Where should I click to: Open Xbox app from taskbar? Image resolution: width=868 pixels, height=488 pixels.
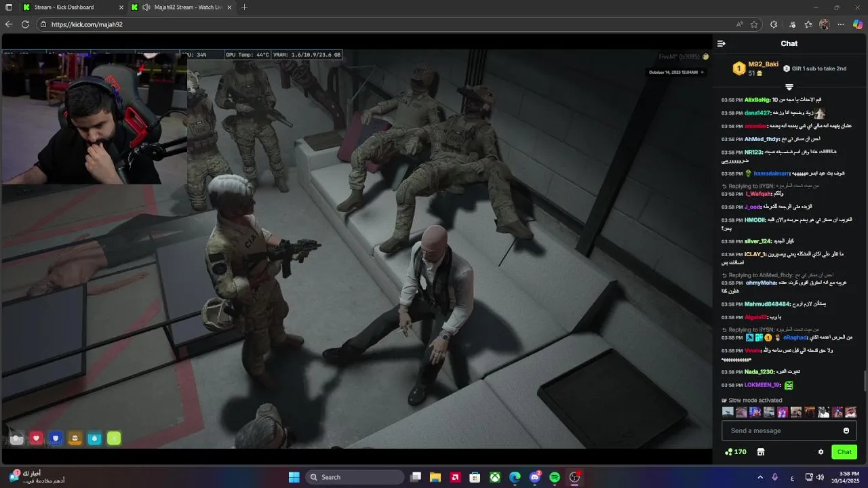[x=496, y=477]
